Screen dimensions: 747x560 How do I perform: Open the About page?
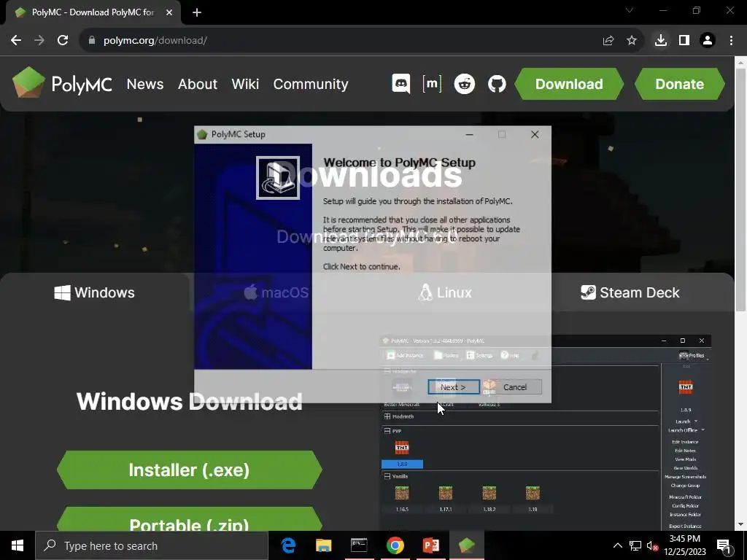click(x=197, y=84)
